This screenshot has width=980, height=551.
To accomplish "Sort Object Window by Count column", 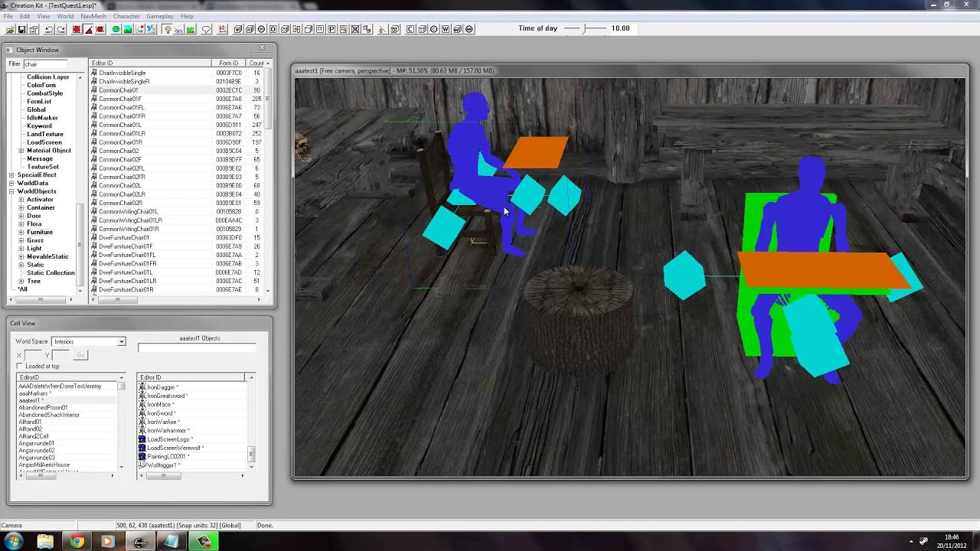I will click(256, 63).
